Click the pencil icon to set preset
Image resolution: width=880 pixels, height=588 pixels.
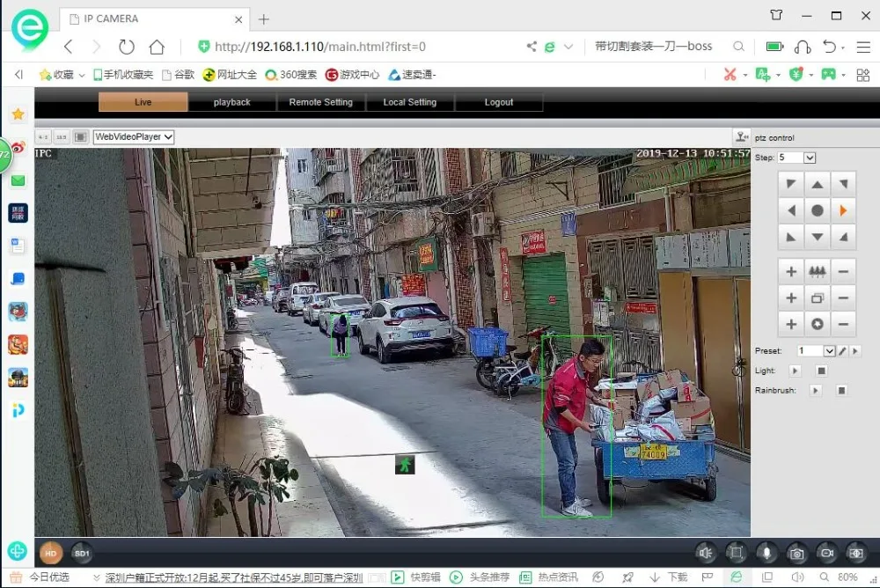(x=842, y=351)
